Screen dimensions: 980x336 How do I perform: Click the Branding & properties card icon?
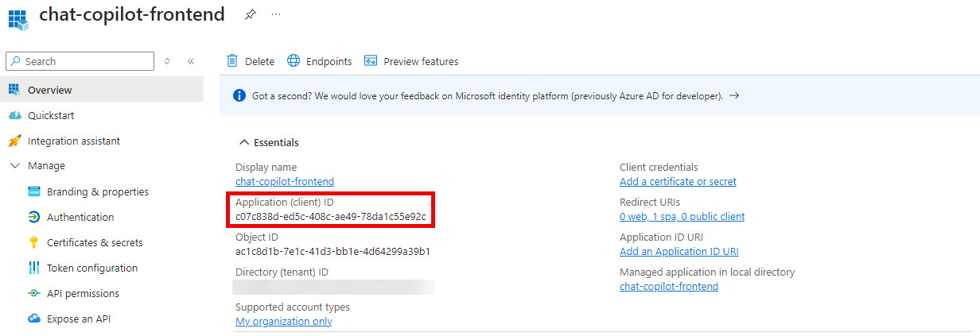[34, 191]
